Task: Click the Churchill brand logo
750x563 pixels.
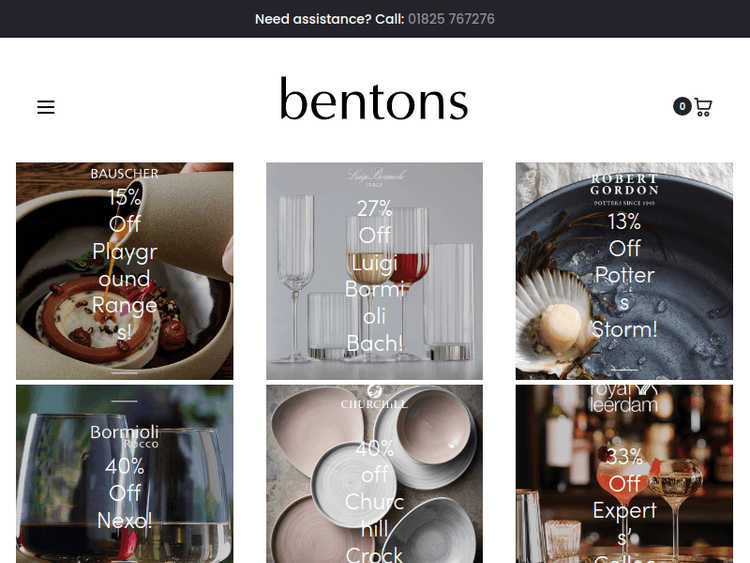Action: [x=375, y=397]
